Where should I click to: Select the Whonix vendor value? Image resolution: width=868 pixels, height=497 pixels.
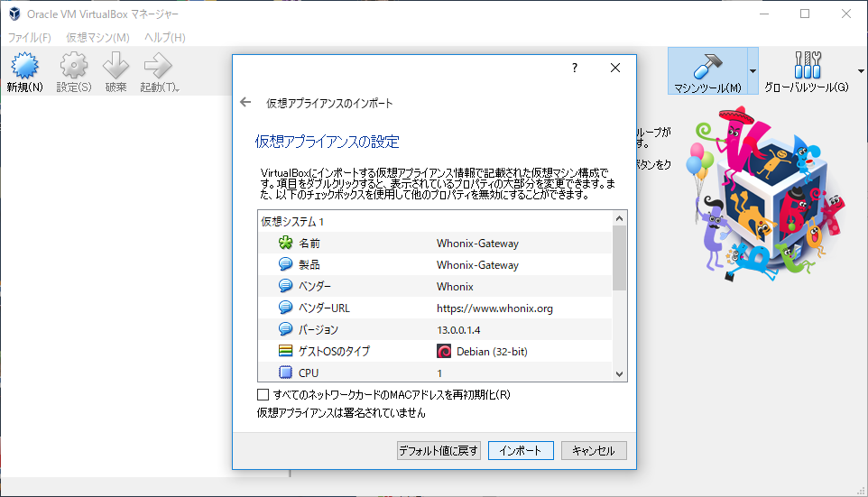pos(455,286)
